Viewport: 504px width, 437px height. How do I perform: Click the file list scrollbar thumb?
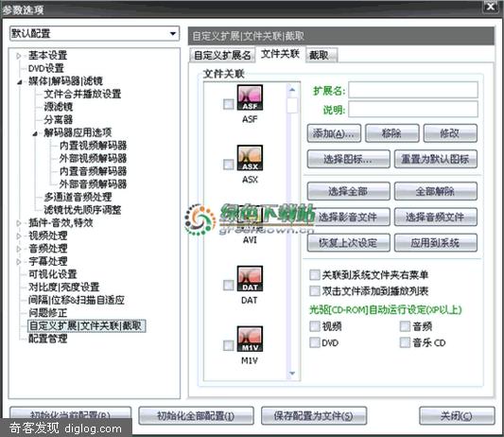click(x=292, y=106)
